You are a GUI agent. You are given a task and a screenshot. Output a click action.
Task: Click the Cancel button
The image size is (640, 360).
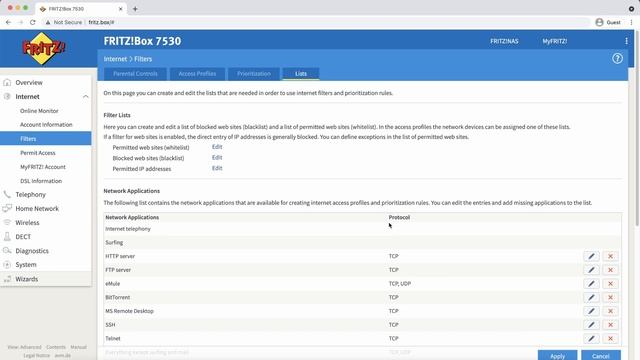click(x=601, y=355)
